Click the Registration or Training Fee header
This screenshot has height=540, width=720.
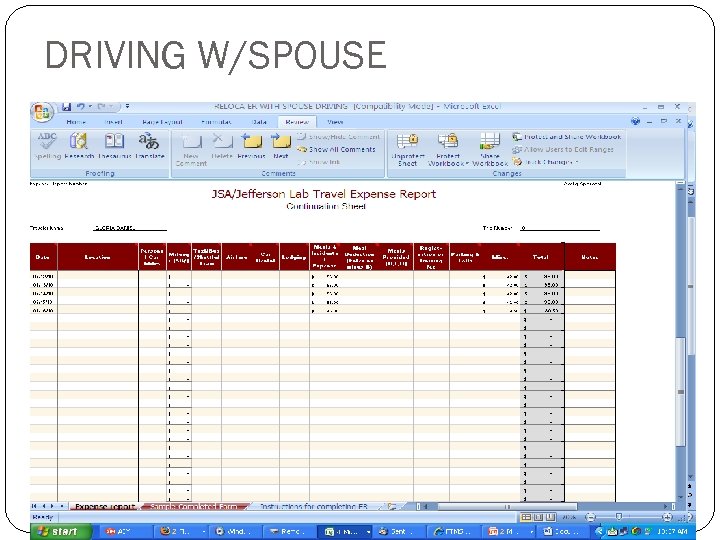(431, 257)
